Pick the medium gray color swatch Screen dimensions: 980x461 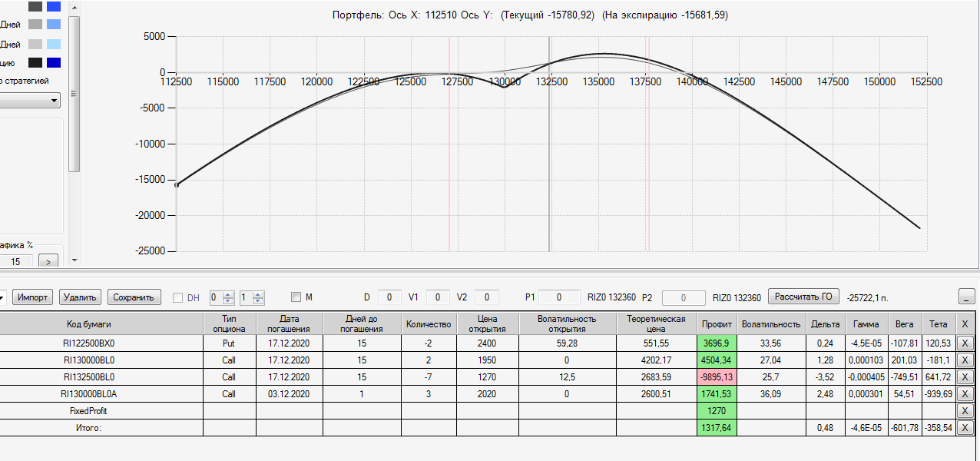pyautogui.click(x=35, y=25)
